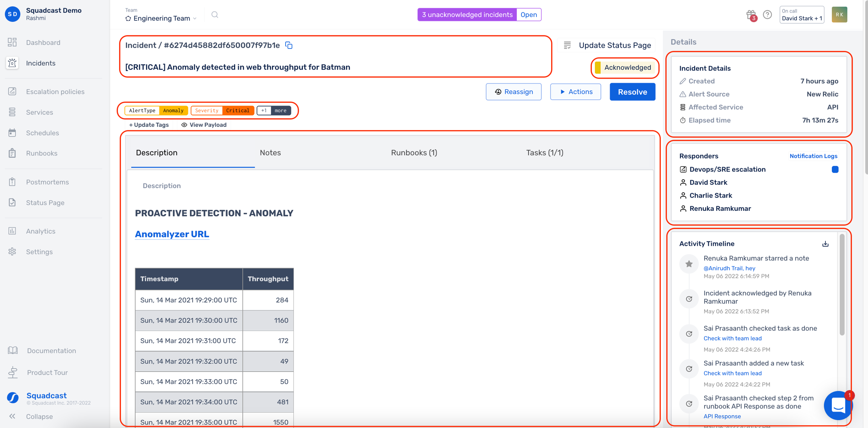Open the gift box notifications icon

click(751, 15)
